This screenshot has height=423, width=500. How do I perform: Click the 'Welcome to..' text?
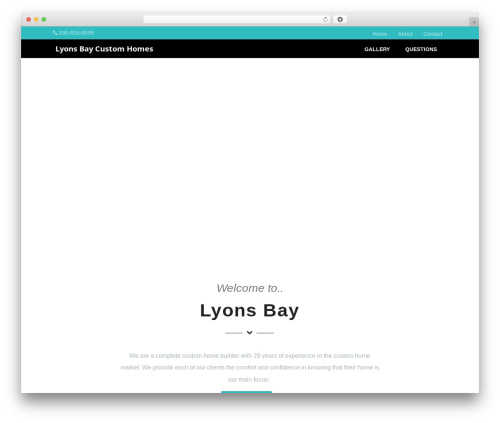coord(250,288)
